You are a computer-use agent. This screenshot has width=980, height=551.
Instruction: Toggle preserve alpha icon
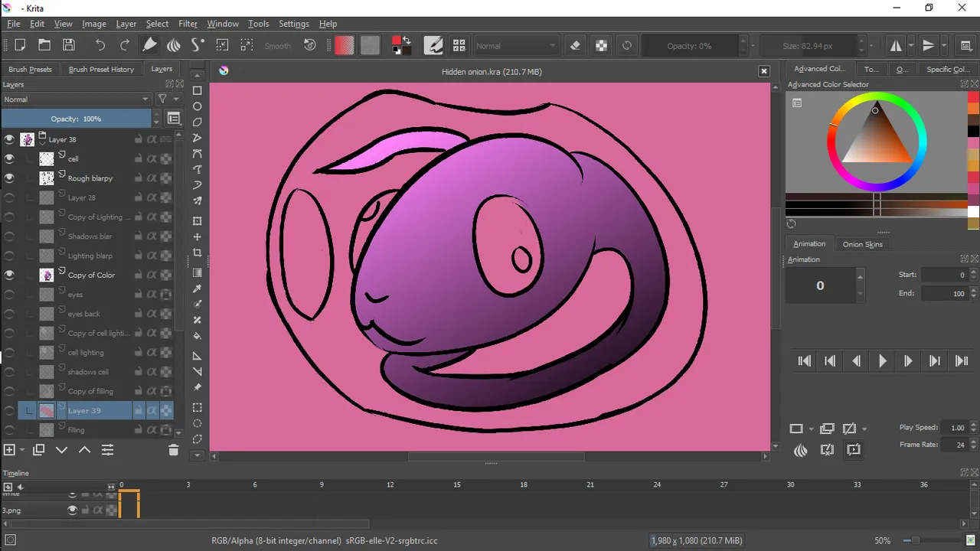[x=602, y=45]
